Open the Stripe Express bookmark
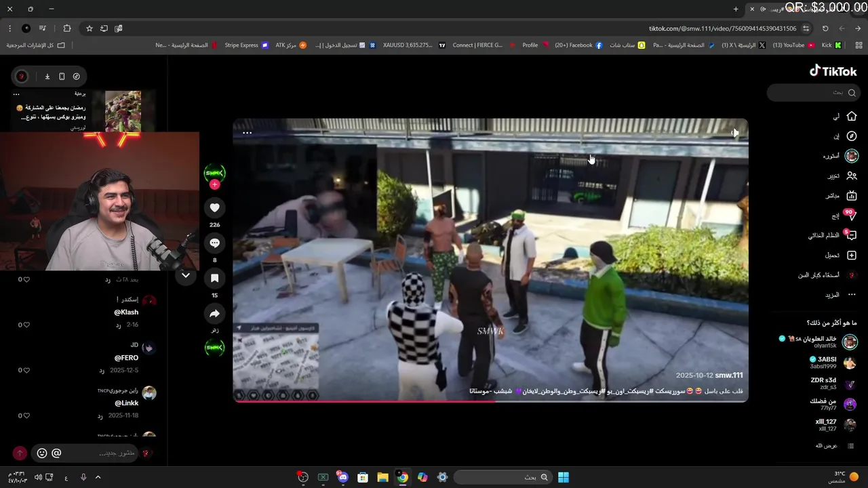The width and height of the screenshot is (868, 488). [246, 45]
